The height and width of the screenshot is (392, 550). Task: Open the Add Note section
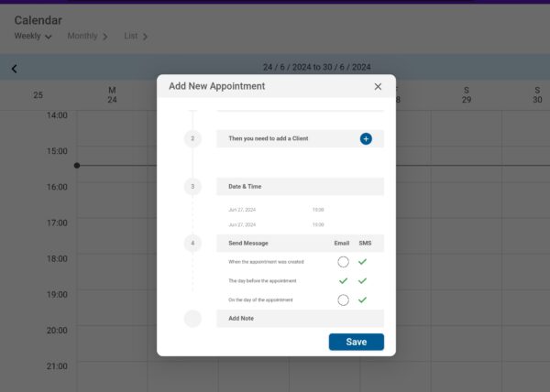tap(300, 319)
